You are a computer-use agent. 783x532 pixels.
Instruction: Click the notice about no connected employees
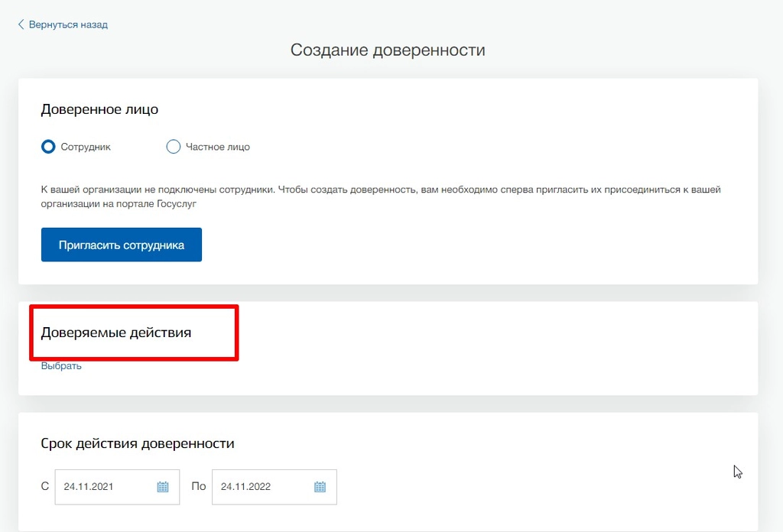click(x=381, y=196)
